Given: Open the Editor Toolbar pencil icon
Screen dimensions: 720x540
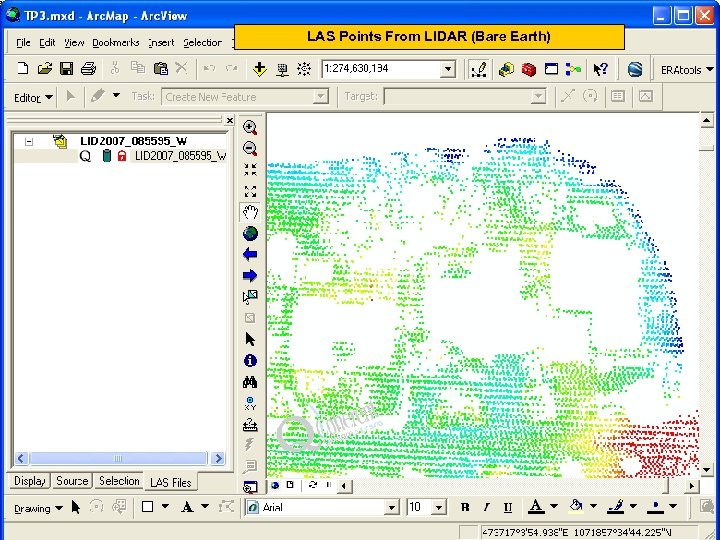Looking at the screenshot, I should coord(479,69).
